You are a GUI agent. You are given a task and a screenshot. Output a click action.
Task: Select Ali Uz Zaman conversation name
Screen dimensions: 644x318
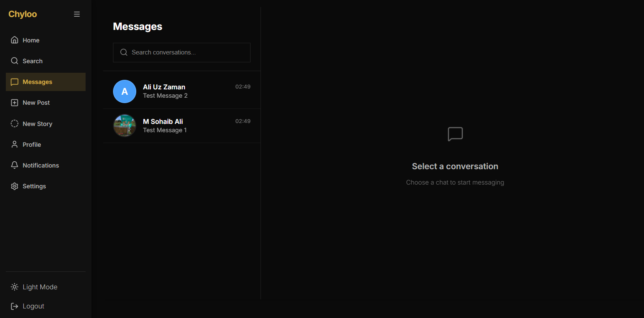[164, 87]
